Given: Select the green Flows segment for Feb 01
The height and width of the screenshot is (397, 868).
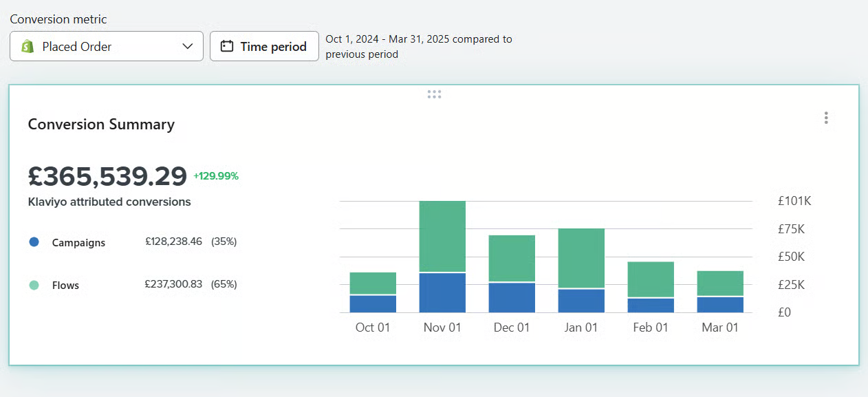Looking at the screenshot, I should point(651,279).
